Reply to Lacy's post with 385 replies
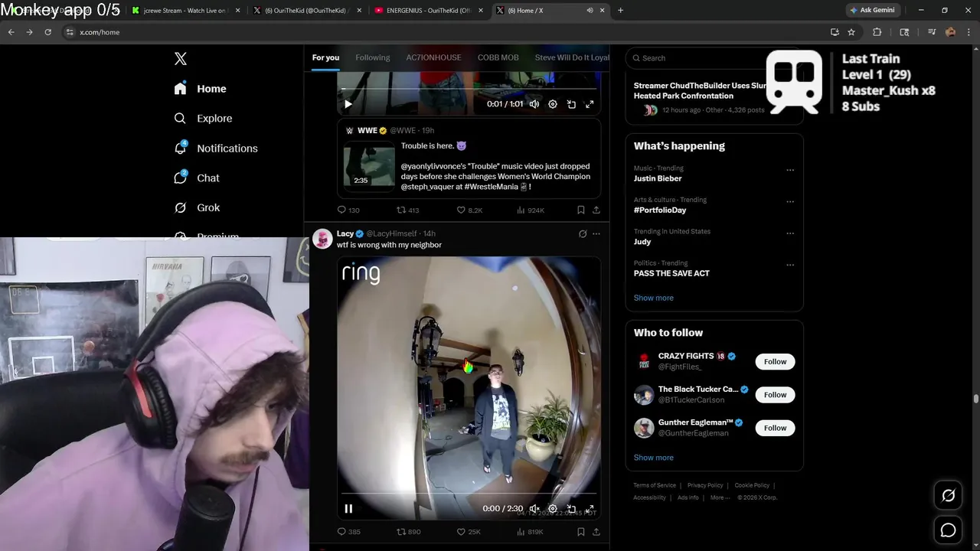This screenshot has width=980, height=551. coord(348,532)
